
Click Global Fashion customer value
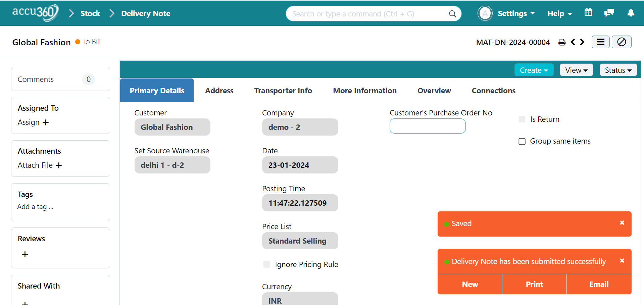(x=172, y=127)
